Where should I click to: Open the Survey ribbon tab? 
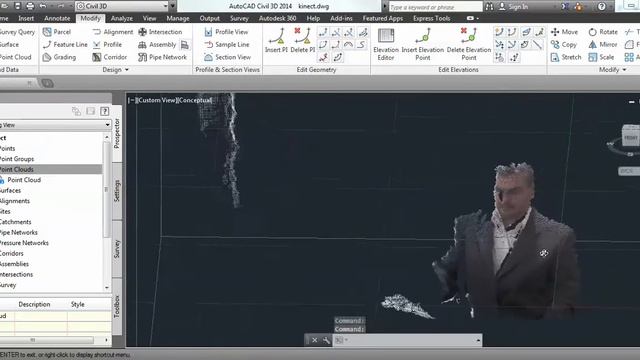tap(239, 18)
